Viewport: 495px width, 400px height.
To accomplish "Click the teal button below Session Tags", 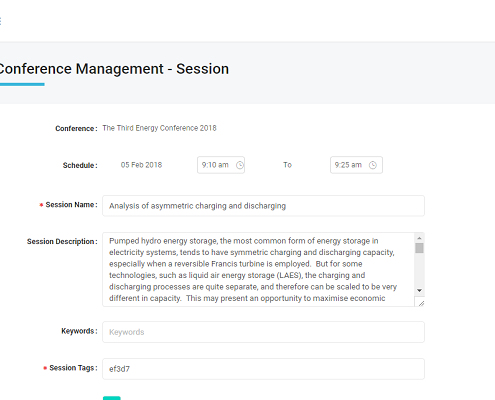I will 112,398.
